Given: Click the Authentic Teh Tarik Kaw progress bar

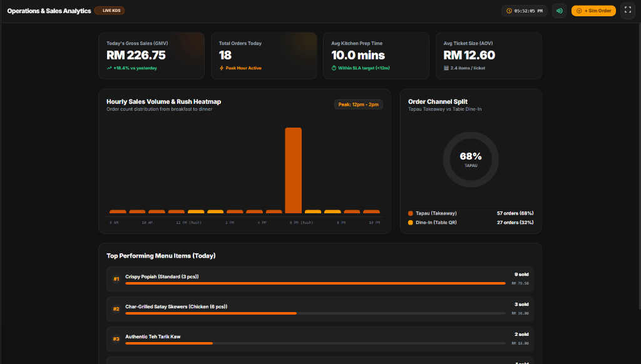Looking at the screenshot, I should click(x=315, y=343).
